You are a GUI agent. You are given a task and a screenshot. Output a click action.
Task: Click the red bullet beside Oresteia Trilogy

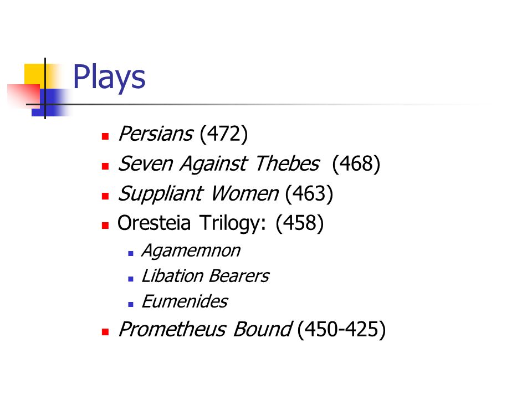pyautogui.click(x=105, y=226)
